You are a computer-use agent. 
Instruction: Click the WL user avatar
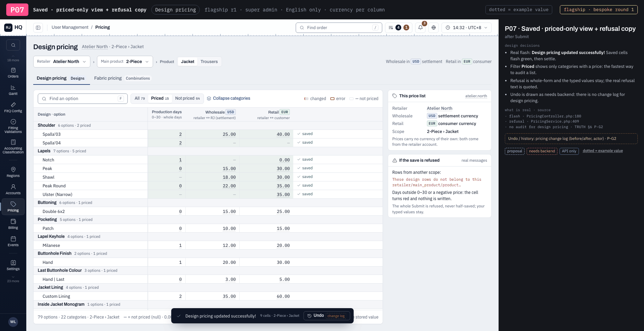coord(13,322)
